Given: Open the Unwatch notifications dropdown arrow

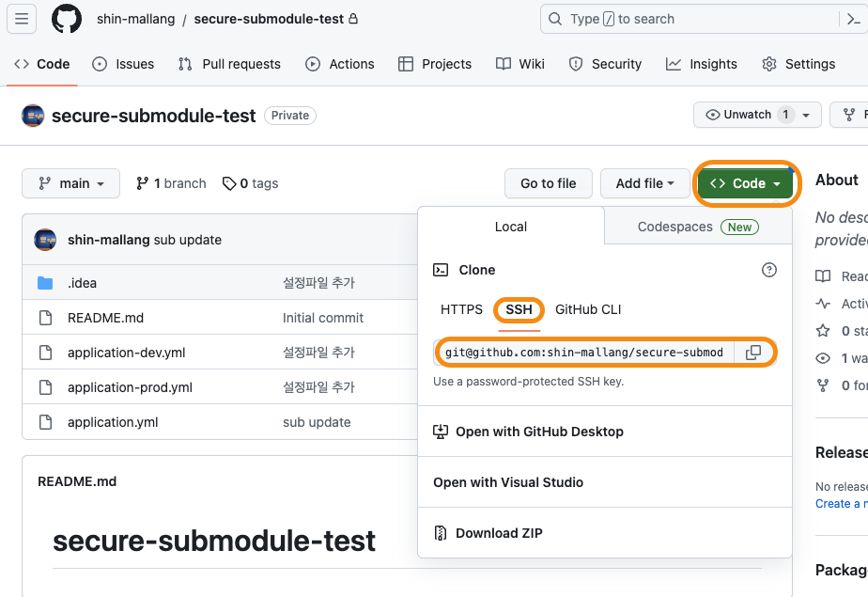Looking at the screenshot, I should (806, 116).
